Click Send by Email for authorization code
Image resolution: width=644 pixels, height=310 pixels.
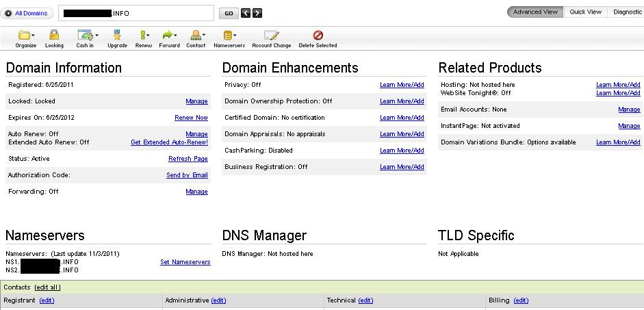tap(187, 175)
